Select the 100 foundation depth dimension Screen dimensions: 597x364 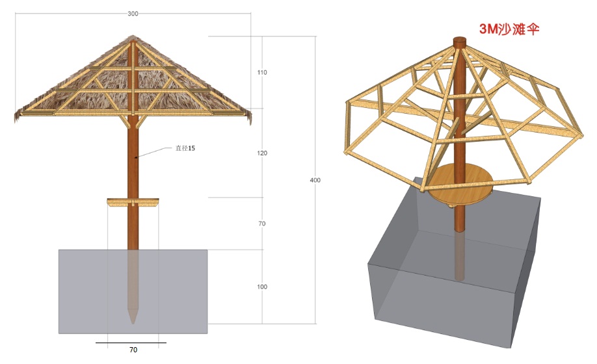tap(262, 287)
